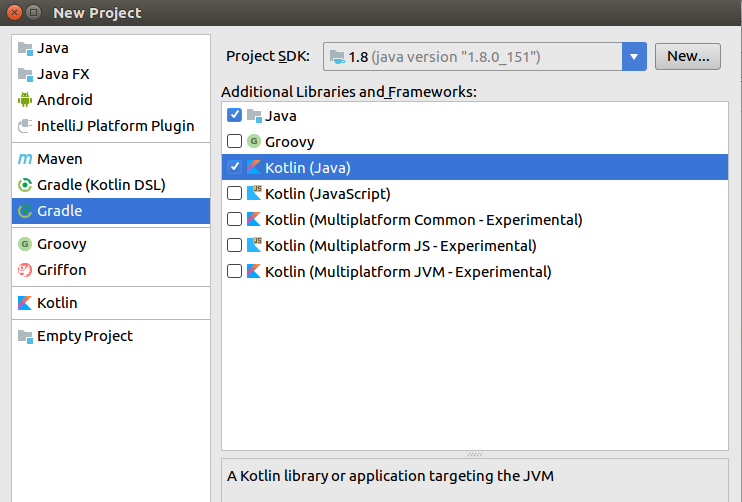Click the Gradle icon in the highlighted row

[x=25, y=211]
